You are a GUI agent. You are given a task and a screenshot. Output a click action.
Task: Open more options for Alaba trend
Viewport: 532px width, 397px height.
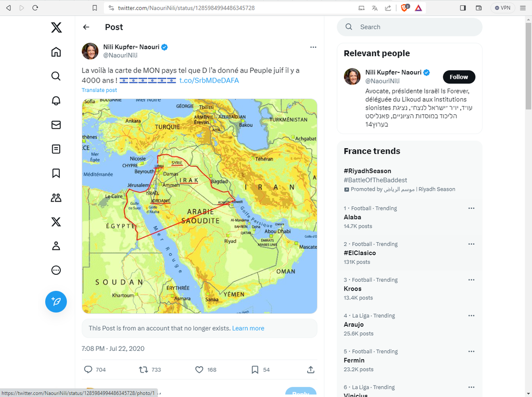tap(471, 208)
